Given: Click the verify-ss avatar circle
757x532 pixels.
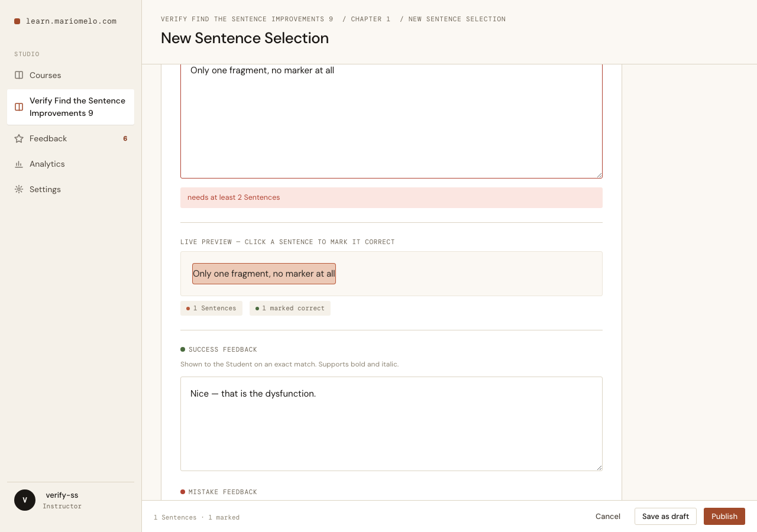Looking at the screenshot, I should tap(25, 500).
